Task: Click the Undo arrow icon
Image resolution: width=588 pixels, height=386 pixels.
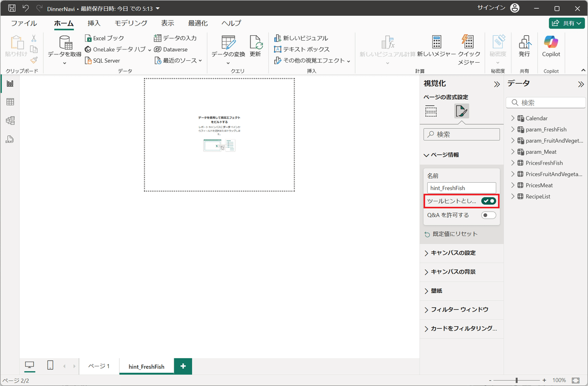Action: [x=25, y=8]
